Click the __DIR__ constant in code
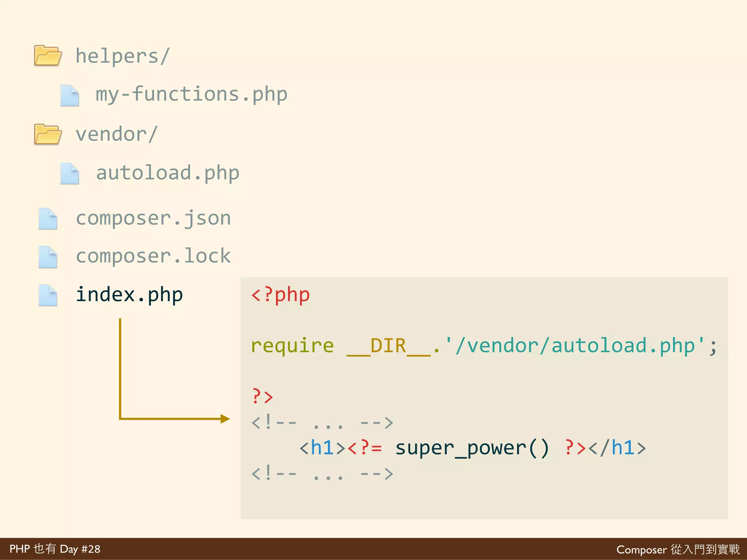The height and width of the screenshot is (560, 747). 388,346
